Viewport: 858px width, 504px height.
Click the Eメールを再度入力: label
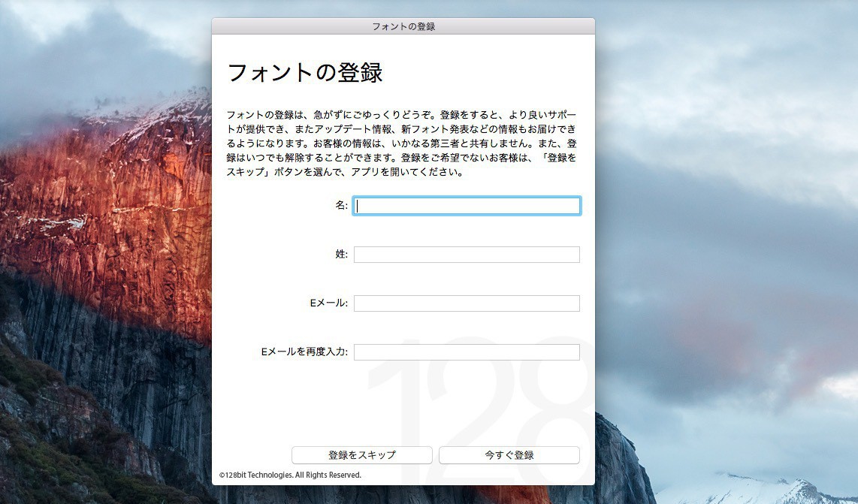tap(304, 352)
